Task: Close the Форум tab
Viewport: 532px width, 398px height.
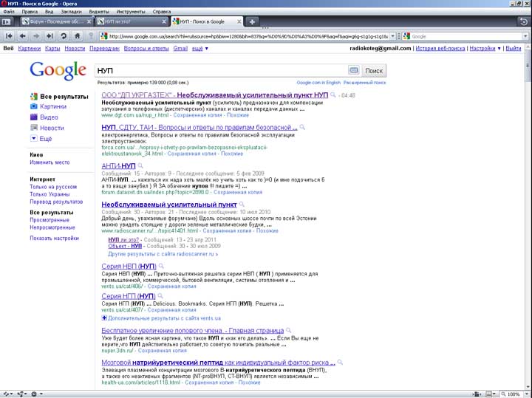Action: click(x=89, y=21)
